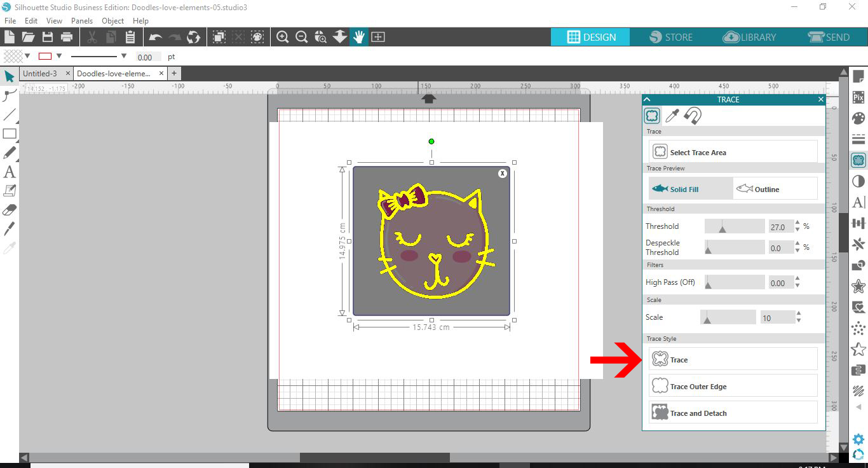Click Select Trace Area button
The height and width of the screenshot is (468, 868).
733,152
